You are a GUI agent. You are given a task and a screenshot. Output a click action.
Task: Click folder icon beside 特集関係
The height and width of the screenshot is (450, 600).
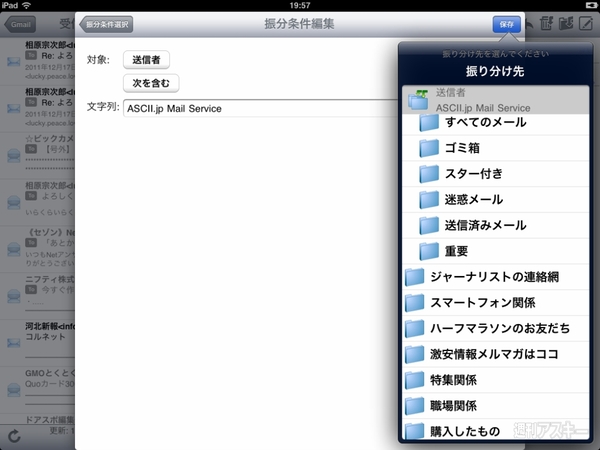pyautogui.click(x=414, y=380)
